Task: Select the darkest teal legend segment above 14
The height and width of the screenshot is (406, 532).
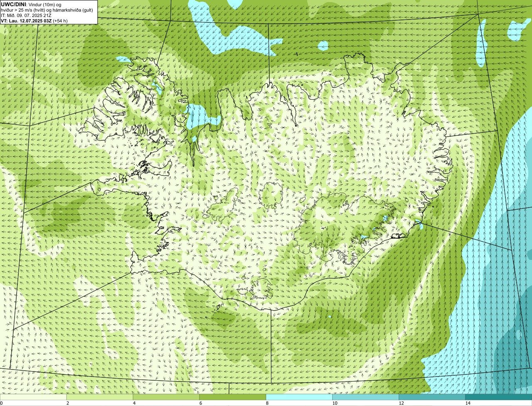Action: coord(499,397)
